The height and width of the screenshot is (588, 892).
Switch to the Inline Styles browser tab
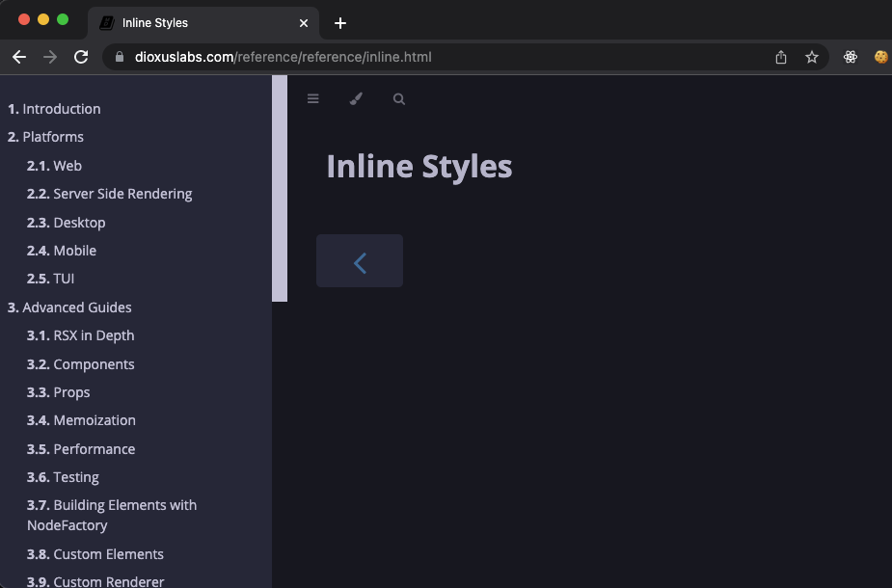(x=164, y=23)
